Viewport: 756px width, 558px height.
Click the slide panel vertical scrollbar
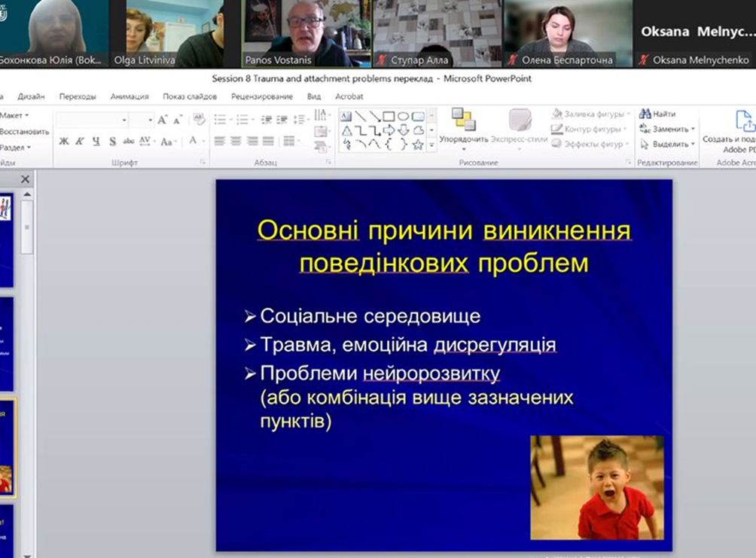pos(27,226)
